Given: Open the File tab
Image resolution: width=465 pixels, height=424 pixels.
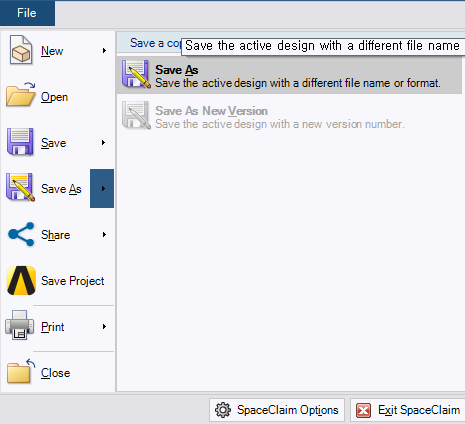Looking at the screenshot, I should tap(27, 13).
